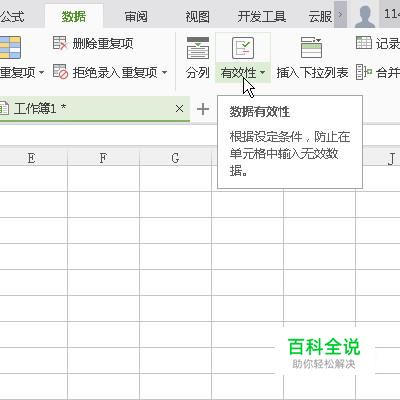Screen dimensions: 400x400
Task: Click the 插入下拉列表 icon
Action: coord(311,48)
